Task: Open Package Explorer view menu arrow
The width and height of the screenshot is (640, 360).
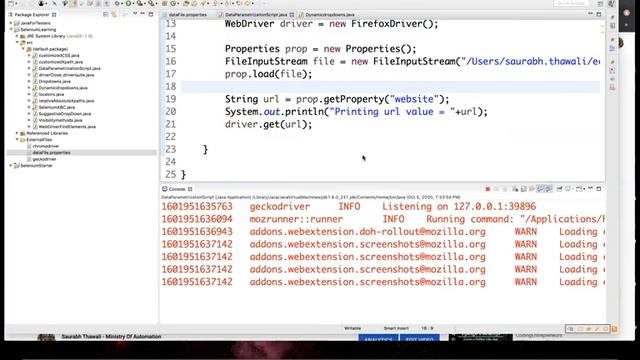Action: click(135, 14)
